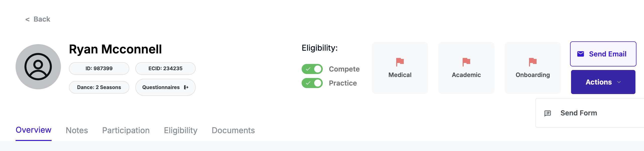This screenshot has width=644, height=151.
Task: Click the Medical red flag icon
Action: (400, 62)
